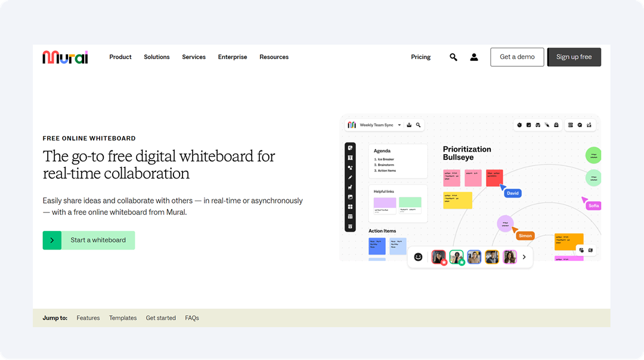The width and height of the screenshot is (644, 360).
Task: Jump to the Templates section
Action: click(x=123, y=318)
